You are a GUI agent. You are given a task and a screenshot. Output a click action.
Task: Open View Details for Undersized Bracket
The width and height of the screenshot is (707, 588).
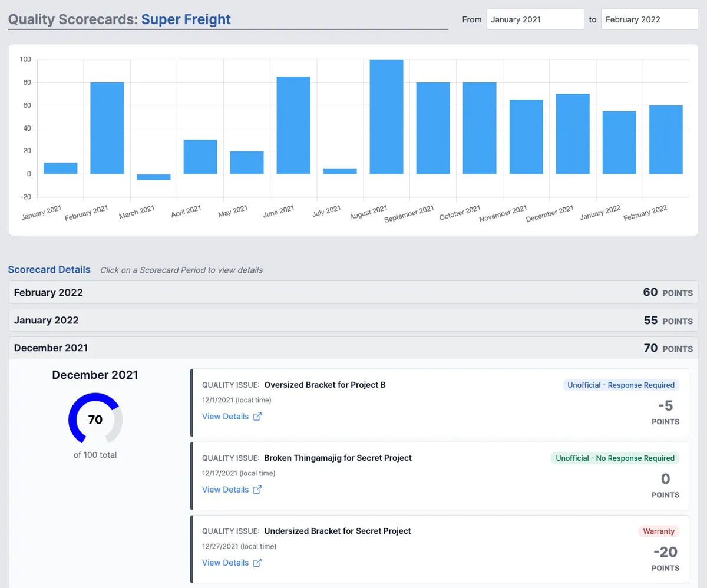click(226, 563)
